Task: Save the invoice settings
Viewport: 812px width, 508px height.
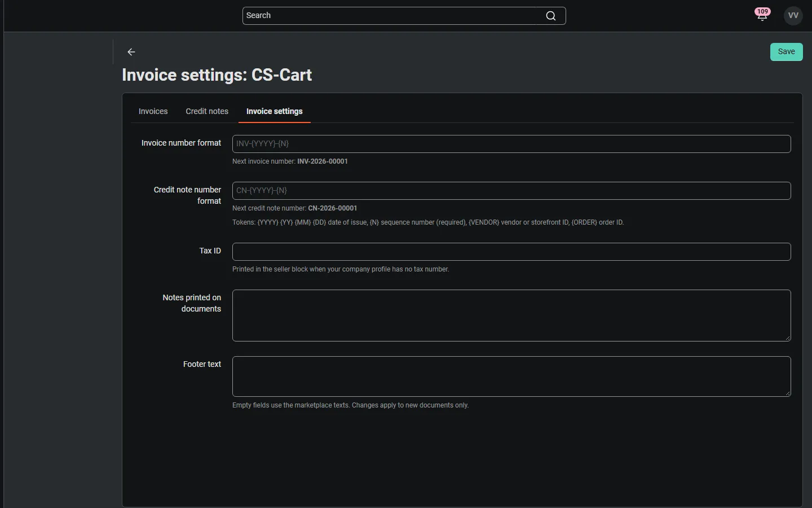Action: pos(787,52)
